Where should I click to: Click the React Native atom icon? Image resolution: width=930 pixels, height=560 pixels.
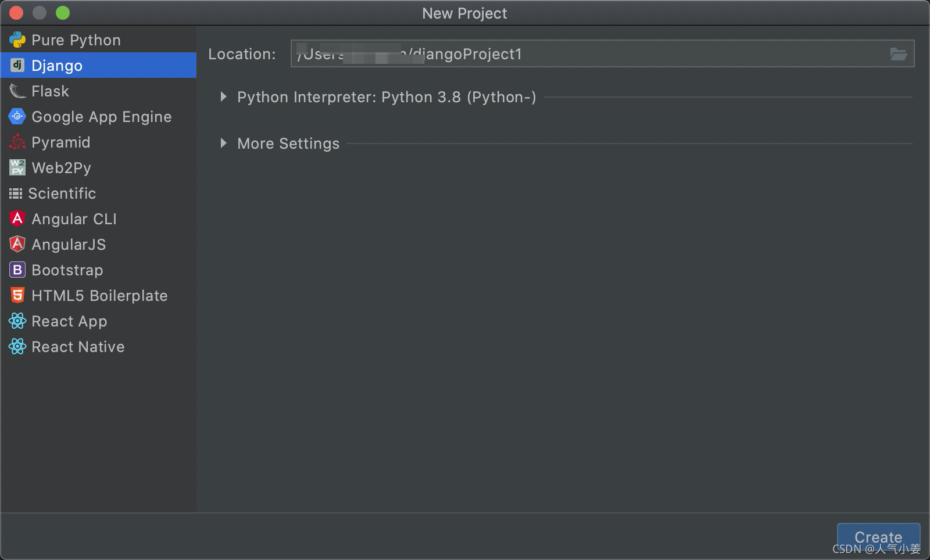(17, 347)
